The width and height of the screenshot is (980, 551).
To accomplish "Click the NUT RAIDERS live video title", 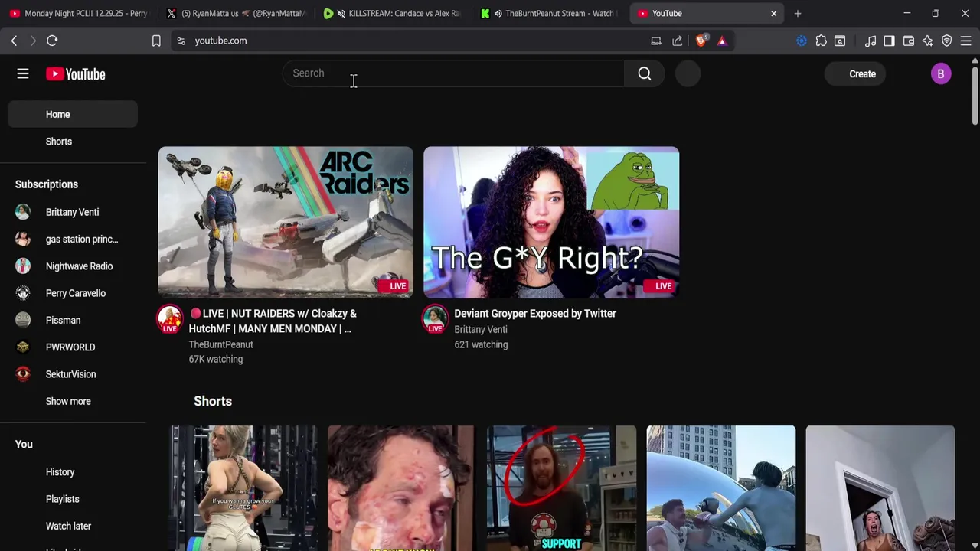I will pyautogui.click(x=273, y=321).
